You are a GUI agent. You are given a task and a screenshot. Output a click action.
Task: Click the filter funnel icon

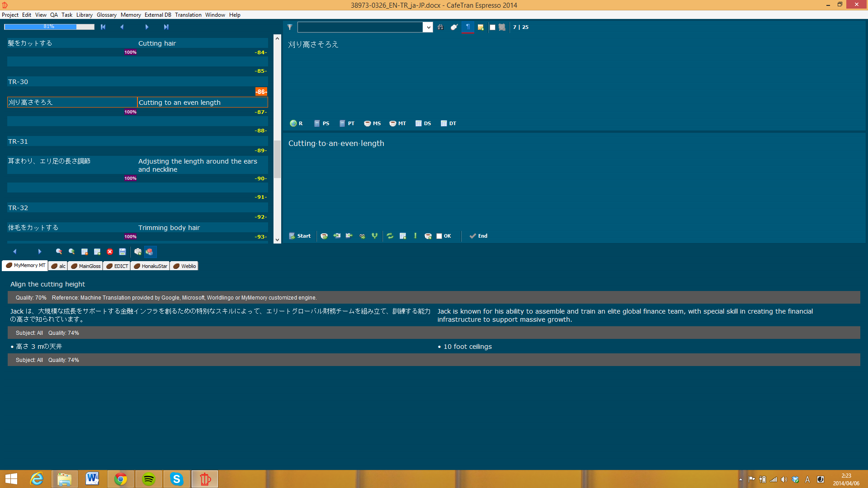[x=290, y=27]
